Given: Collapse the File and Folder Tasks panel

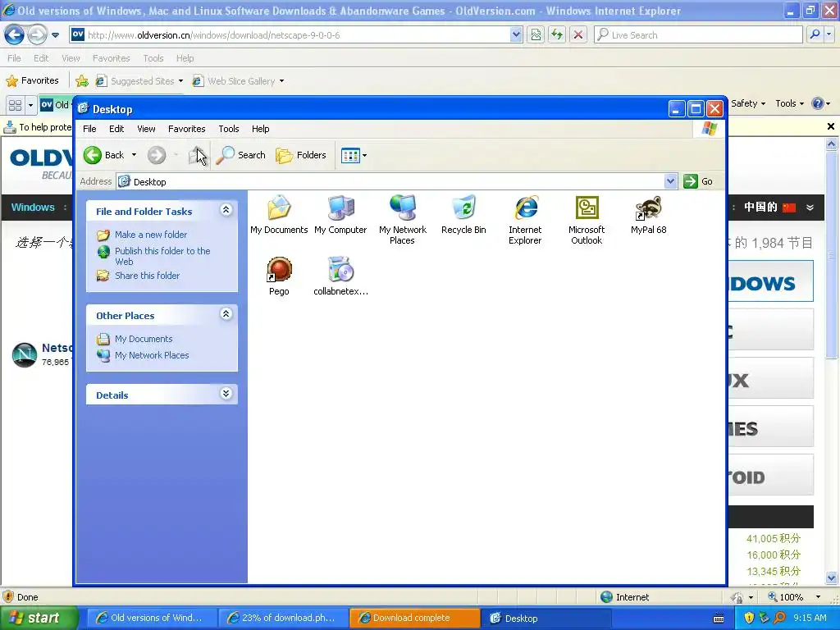Looking at the screenshot, I should coord(226,210).
